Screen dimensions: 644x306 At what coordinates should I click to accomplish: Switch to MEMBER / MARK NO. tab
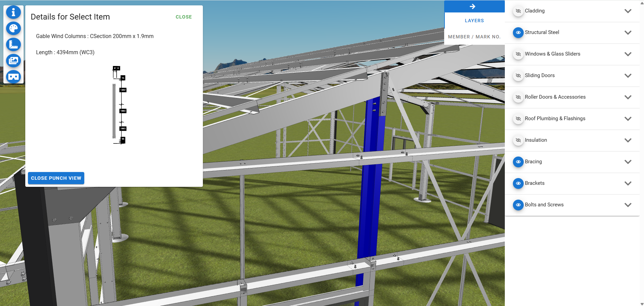tap(474, 37)
